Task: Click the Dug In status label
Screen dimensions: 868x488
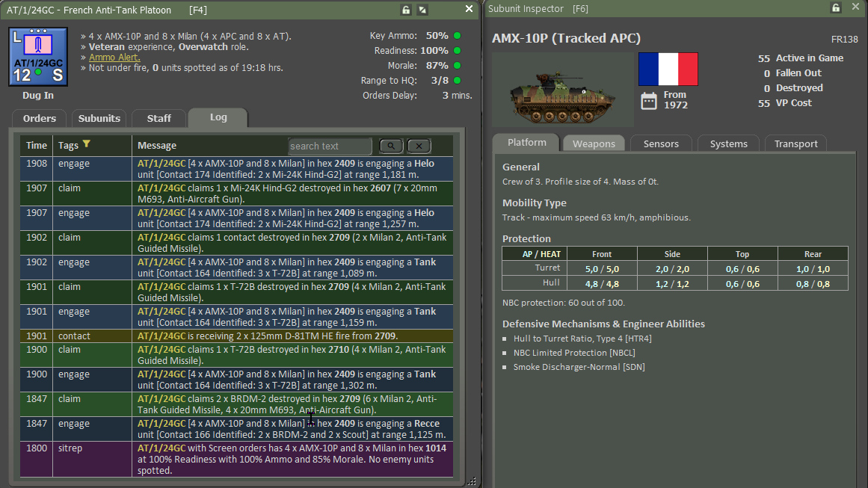Action: pos(37,95)
